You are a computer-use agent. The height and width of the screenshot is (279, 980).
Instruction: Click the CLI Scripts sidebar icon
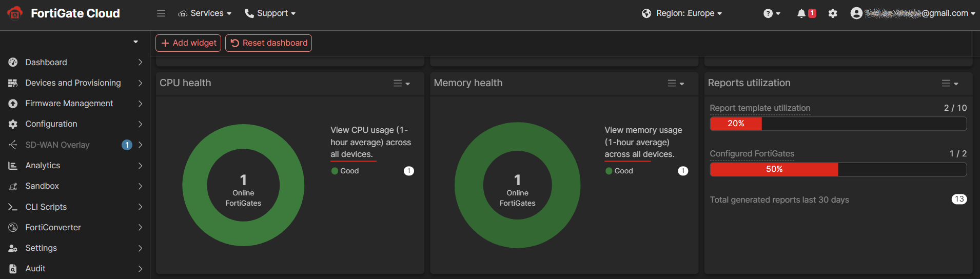13,207
